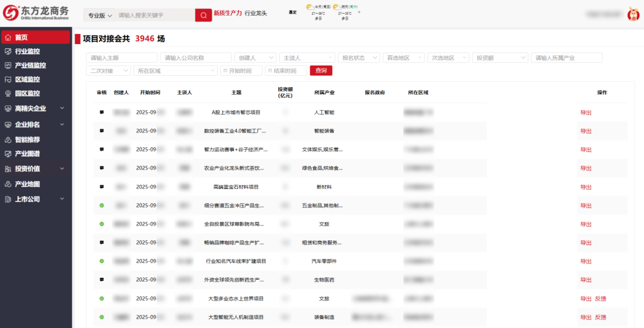Open the 首选地区 dropdown
The height and width of the screenshot is (328, 644).
pos(403,58)
